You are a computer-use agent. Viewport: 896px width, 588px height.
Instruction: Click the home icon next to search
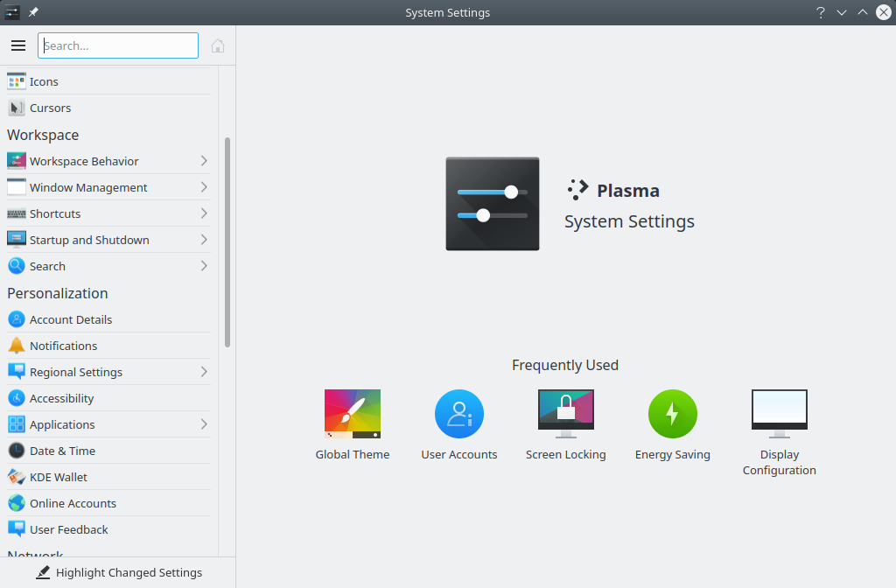218,45
